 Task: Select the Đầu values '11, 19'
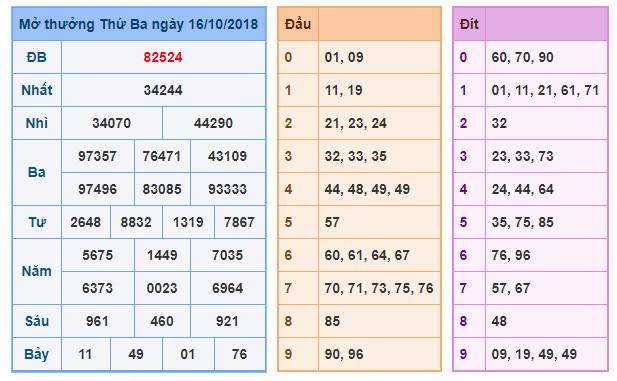pyautogui.click(x=344, y=91)
